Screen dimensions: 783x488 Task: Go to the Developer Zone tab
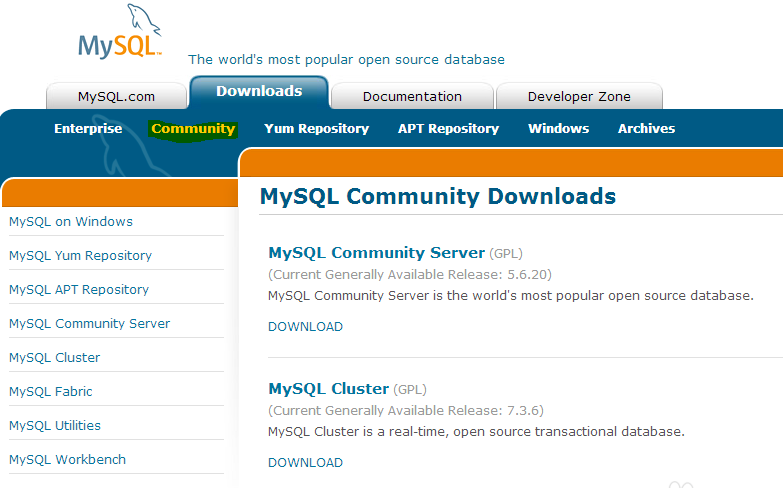tap(579, 96)
